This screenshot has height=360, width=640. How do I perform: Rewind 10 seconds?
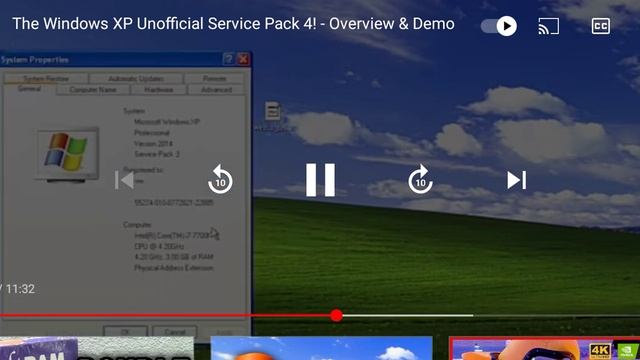[x=220, y=180]
